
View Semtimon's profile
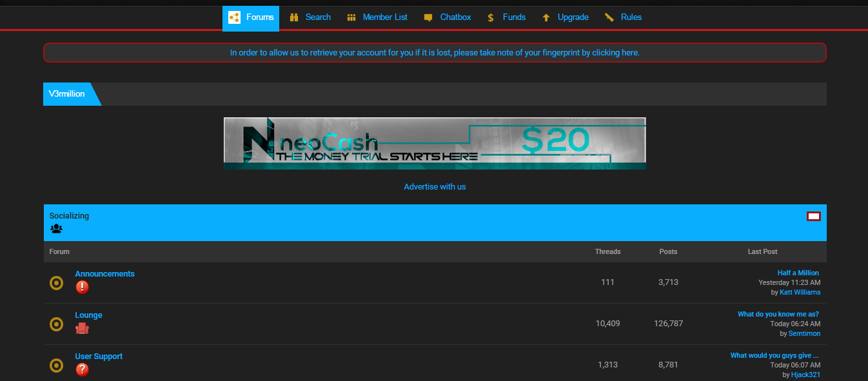point(804,333)
